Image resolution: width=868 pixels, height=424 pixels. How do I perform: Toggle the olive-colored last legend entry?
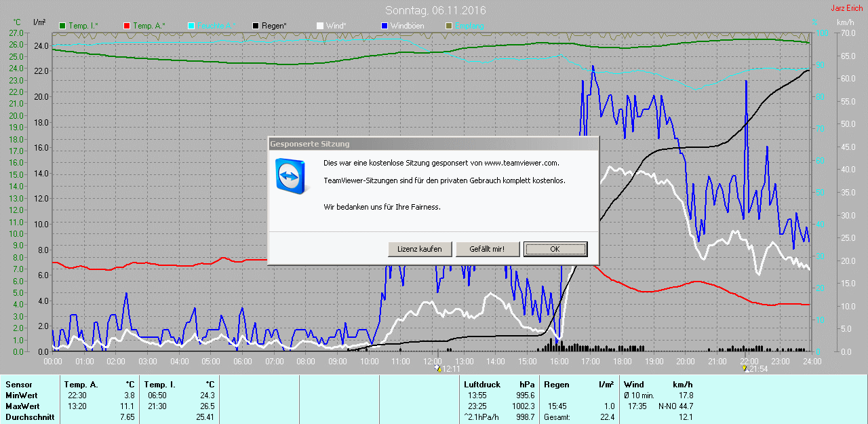(x=448, y=26)
